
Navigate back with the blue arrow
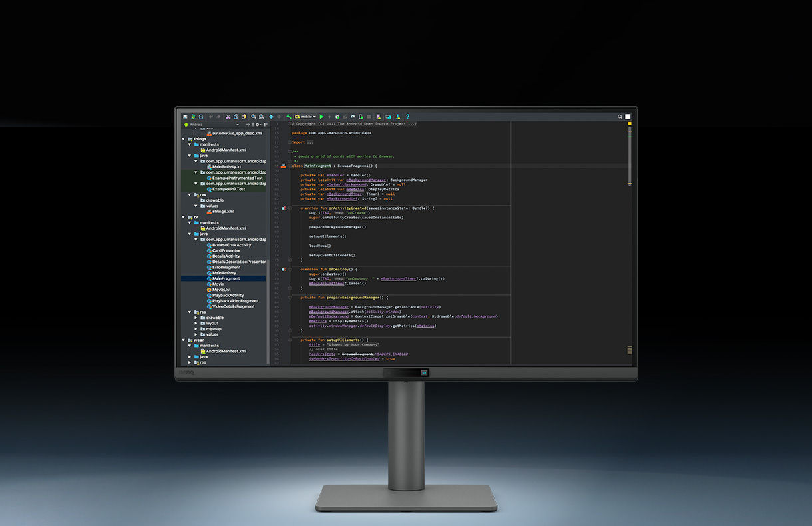[271, 117]
